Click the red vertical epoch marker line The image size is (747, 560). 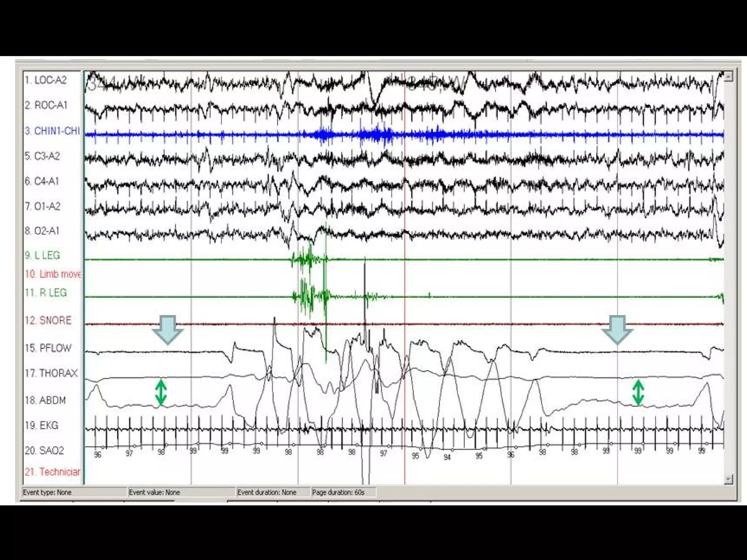point(405,277)
